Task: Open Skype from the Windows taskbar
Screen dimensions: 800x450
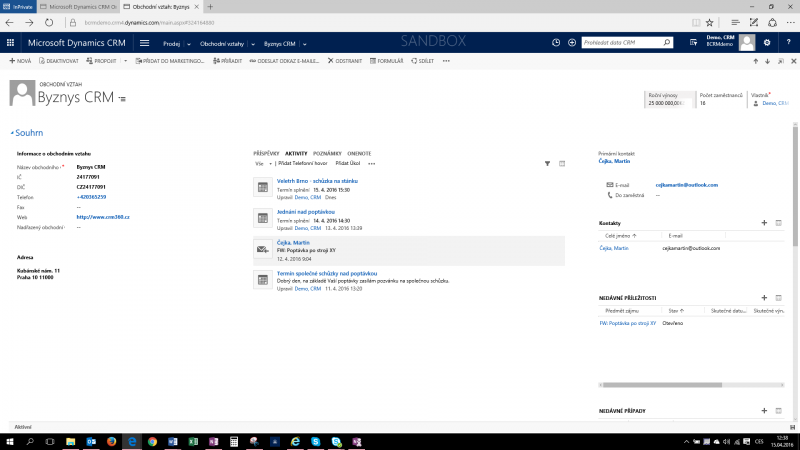Action: [x=316, y=442]
